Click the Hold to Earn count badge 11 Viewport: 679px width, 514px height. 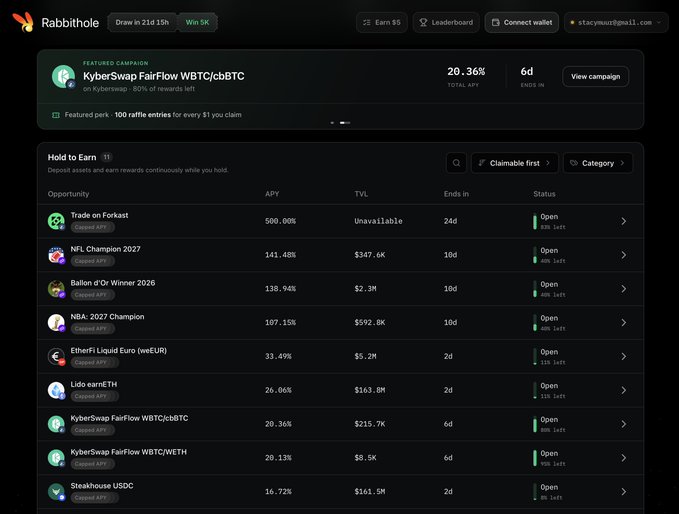[x=107, y=157]
